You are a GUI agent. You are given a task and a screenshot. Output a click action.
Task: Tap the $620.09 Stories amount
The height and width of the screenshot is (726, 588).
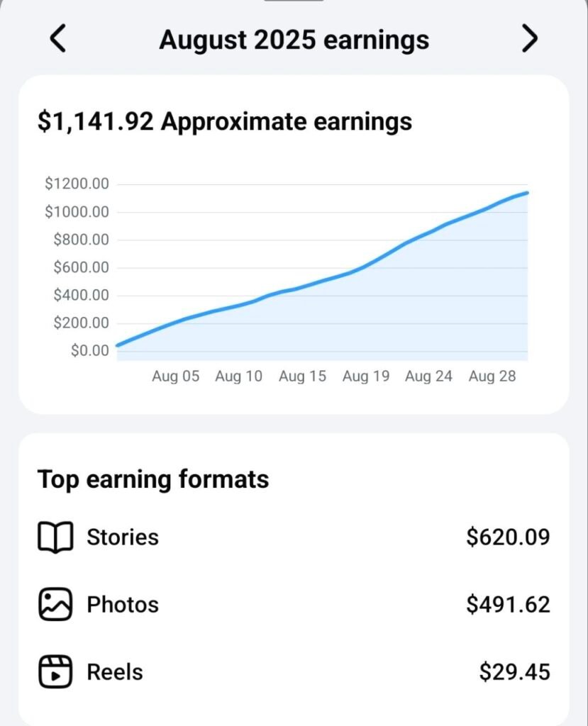click(508, 537)
